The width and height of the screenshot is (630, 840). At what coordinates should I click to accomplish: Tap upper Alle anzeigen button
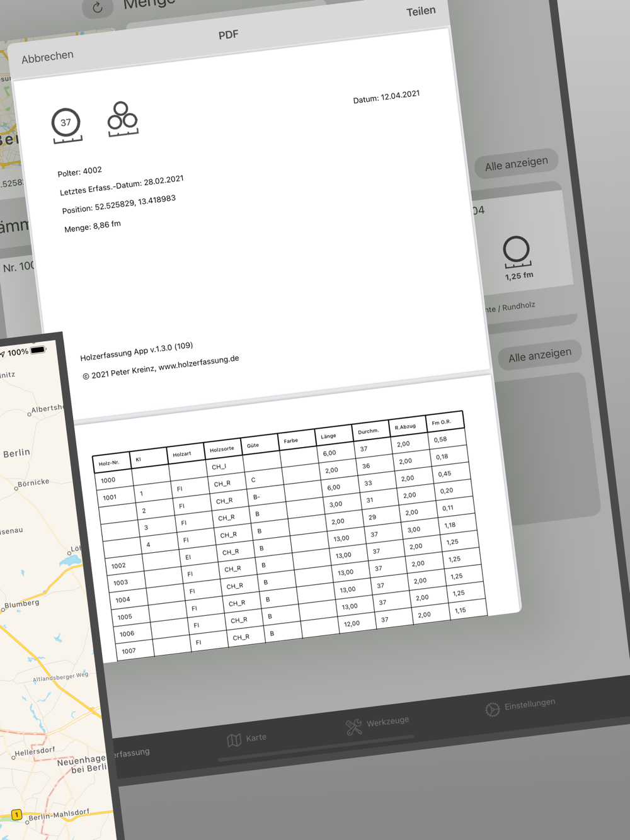pyautogui.click(x=517, y=164)
